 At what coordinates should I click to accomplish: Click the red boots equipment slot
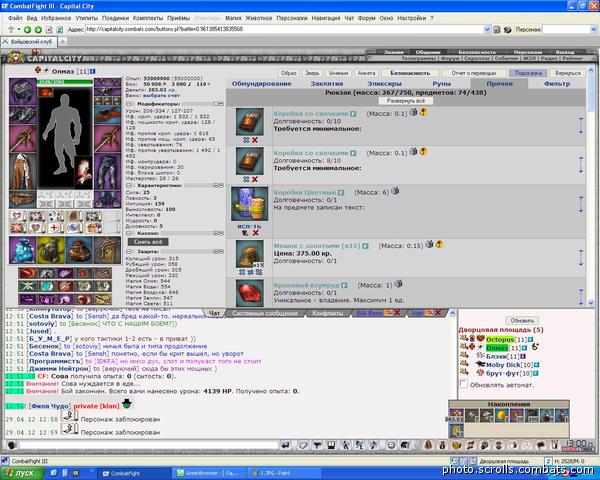tap(108, 115)
